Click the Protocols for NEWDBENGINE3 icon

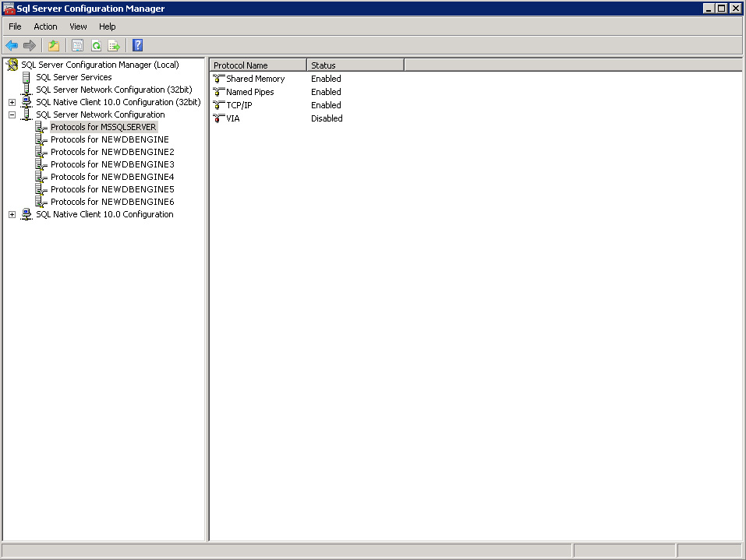(x=41, y=164)
